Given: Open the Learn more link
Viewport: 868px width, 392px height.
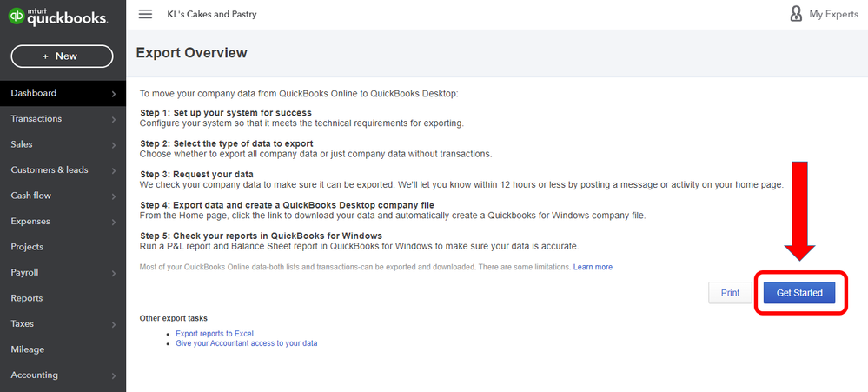Looking at the screenshot, I should 593,267.
